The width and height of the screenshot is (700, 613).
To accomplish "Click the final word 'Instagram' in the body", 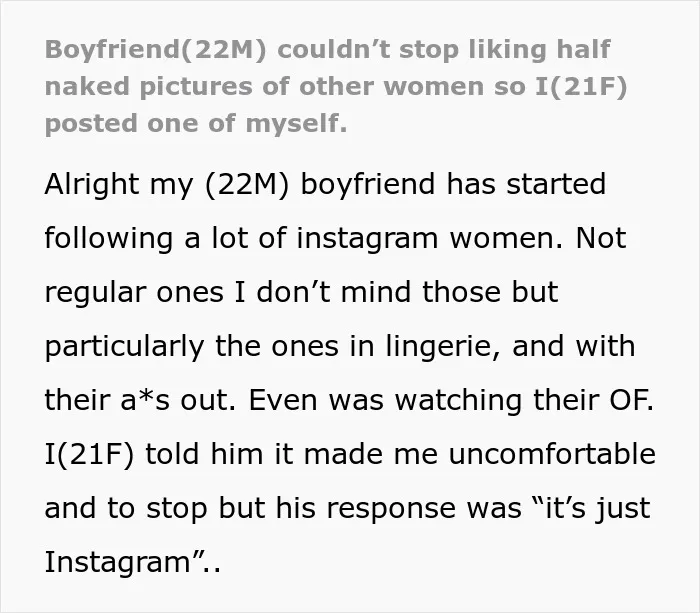I will (x=118, y=562).
